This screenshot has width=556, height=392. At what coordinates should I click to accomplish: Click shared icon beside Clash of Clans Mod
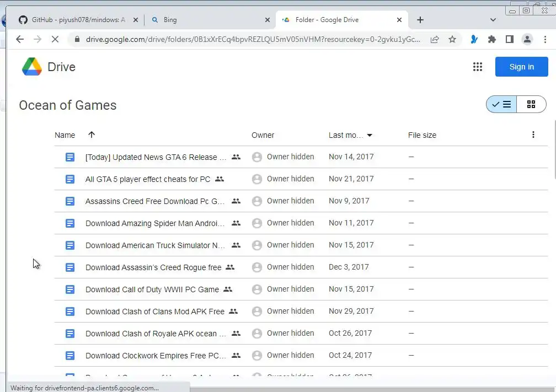coord(233,311)
